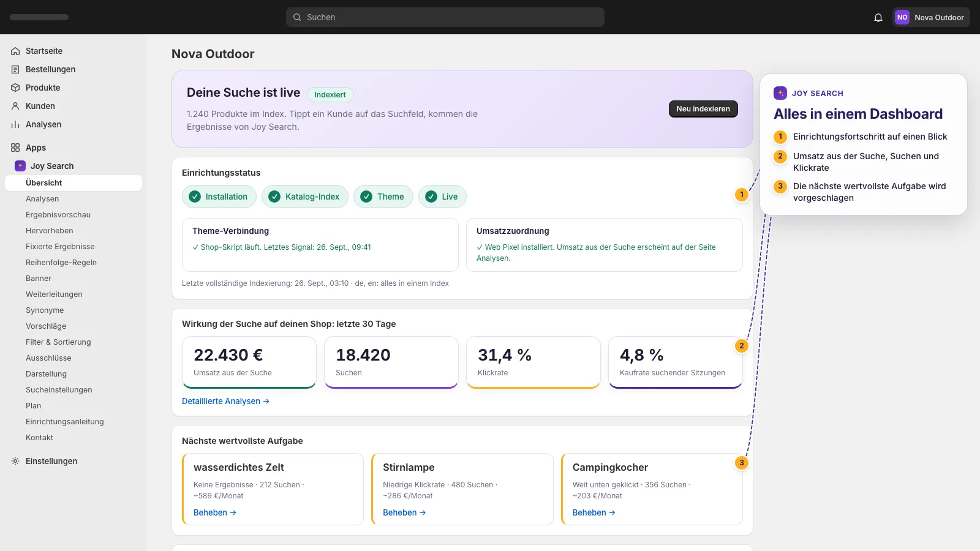Open Sucheinstellungen page
The width and height of the screenshot is (980, 551).
(73, 390)
